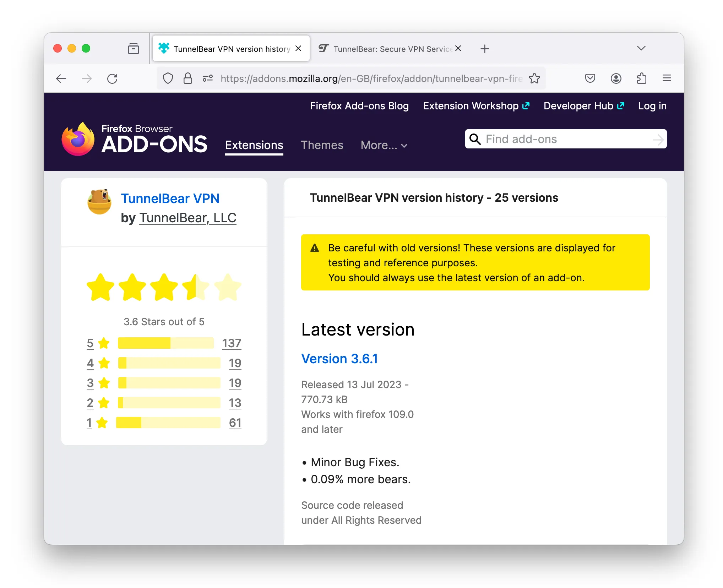Open the Firefox account icon
The width and height of the screenshot is (723, 588).
click(616, 78)
